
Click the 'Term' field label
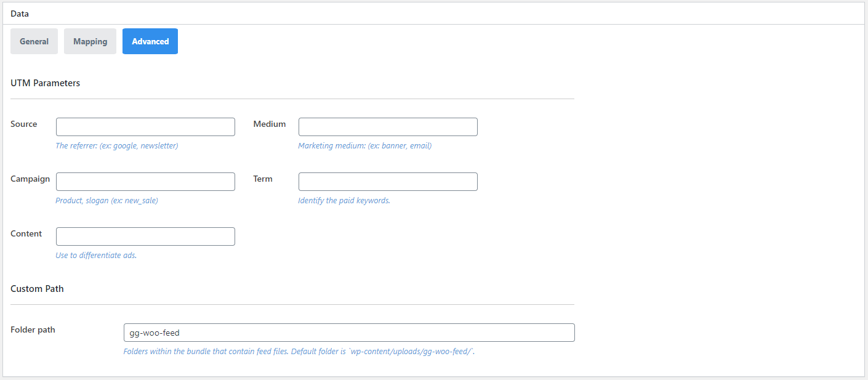click(263, 179)
